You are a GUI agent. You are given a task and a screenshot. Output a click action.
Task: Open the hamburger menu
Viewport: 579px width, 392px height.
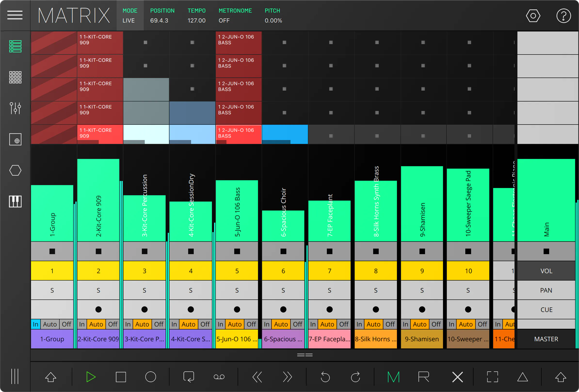[x=15, y=15]
